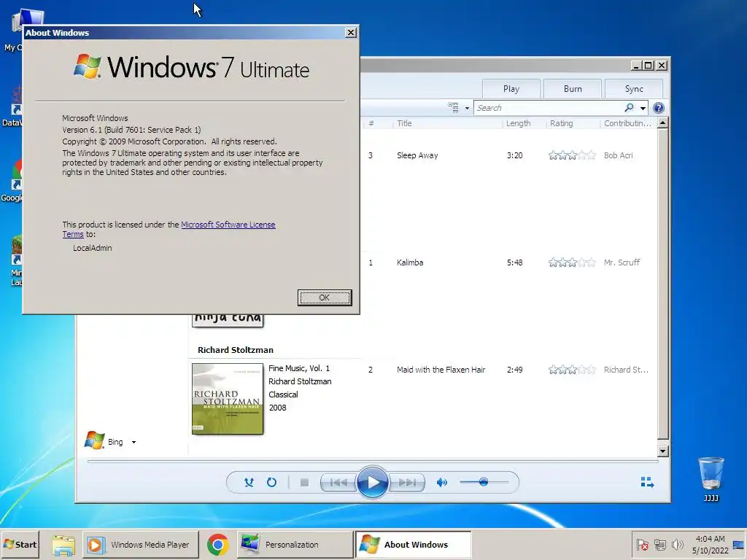Open the clock showing 4:04 AM
Screen dimensions: 747x560
[x=710, y=545]
